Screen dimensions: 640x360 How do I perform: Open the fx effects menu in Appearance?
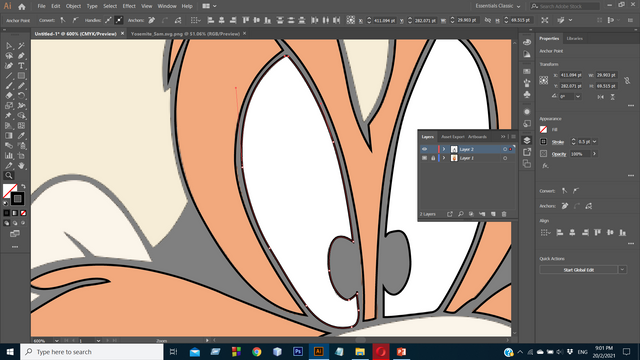click(x=545, y=166)
